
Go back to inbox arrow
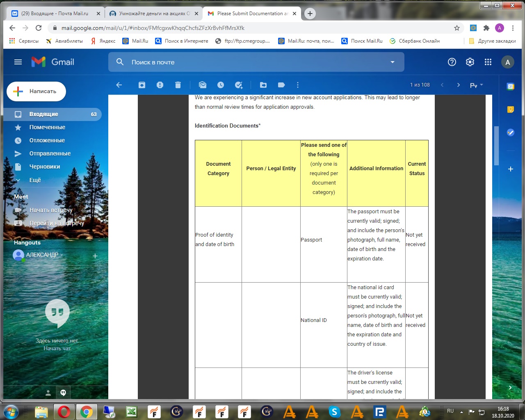(119, 85)
